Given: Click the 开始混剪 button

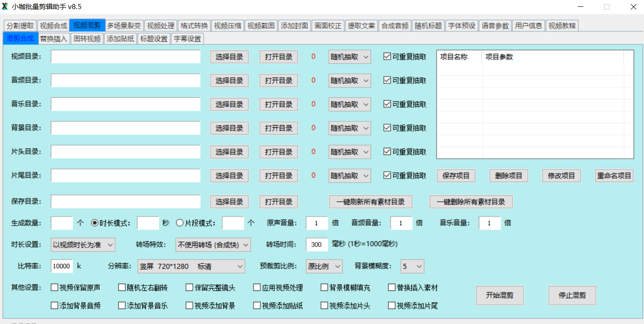Looking at the screenshot, I should point(499,295).
